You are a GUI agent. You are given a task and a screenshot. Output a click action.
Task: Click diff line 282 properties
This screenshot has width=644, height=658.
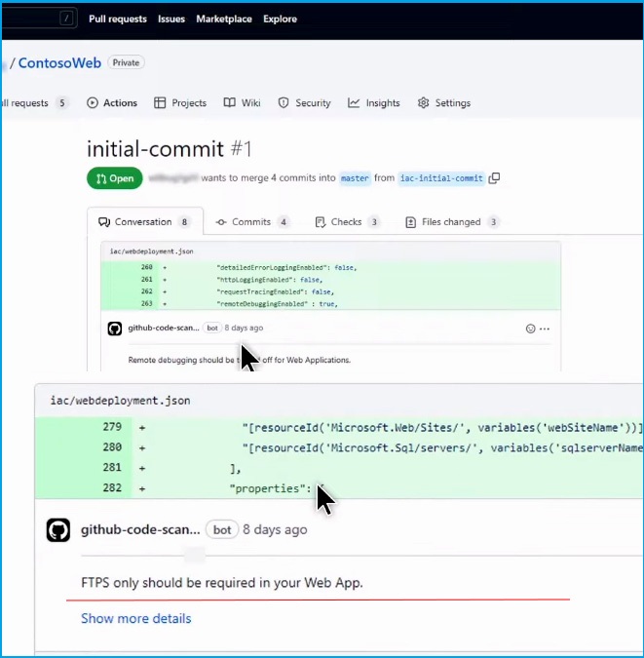(x=339, y=488)
